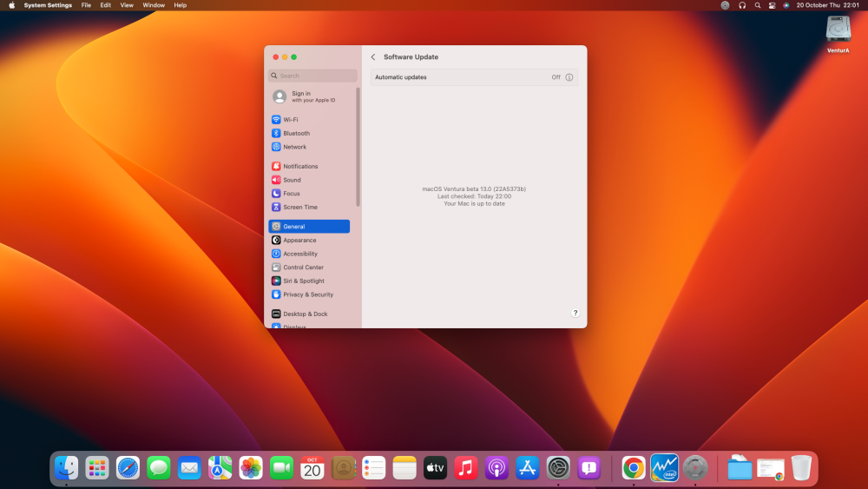
Task: Open the File menu
Action: [x=86, y=5]
